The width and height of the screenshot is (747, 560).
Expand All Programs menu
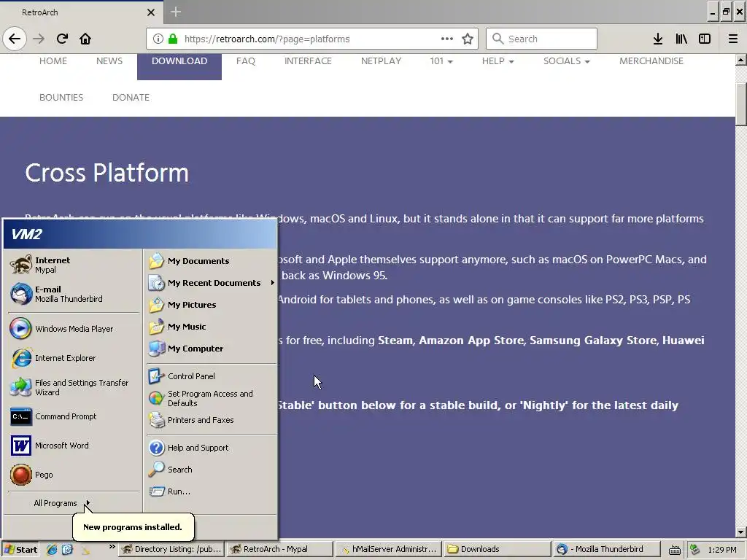tap(61, 503)
